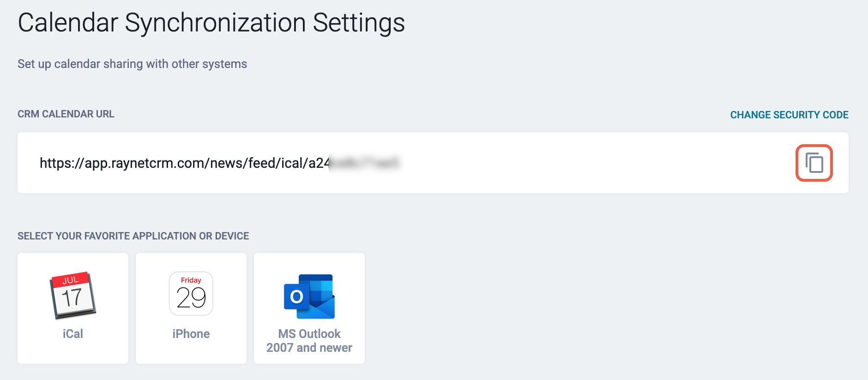The height and width of the screenshot is (380, 868).
Task: Click the iCal calendar icon
Action: click(73, 295)
